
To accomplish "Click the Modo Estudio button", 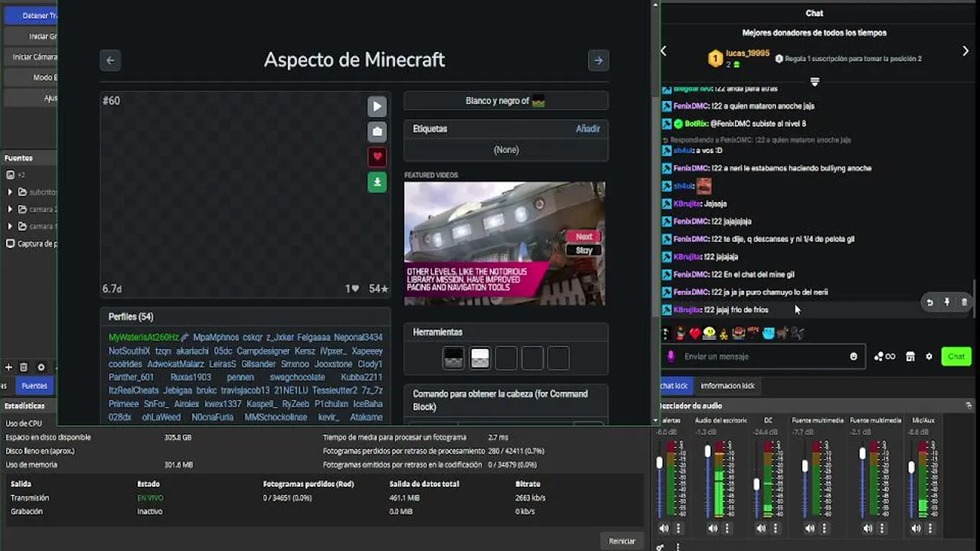I will 31,77.
